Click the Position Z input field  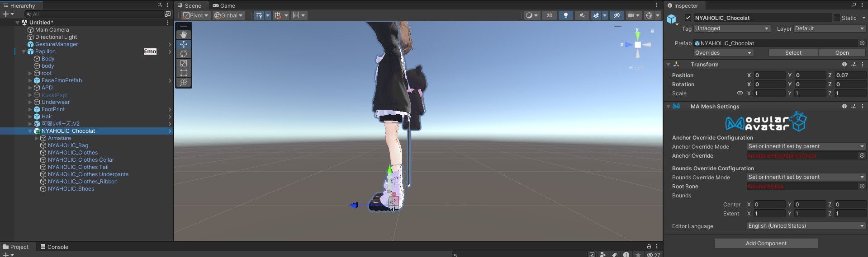tap(850, 75)
